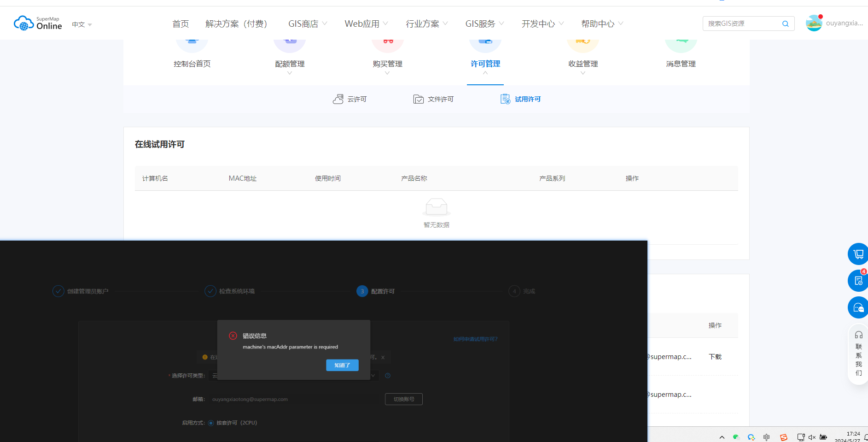The image size is (868, 442).
Task: Click into the 搜索GIS资源 search field
Action: point(743,24)
